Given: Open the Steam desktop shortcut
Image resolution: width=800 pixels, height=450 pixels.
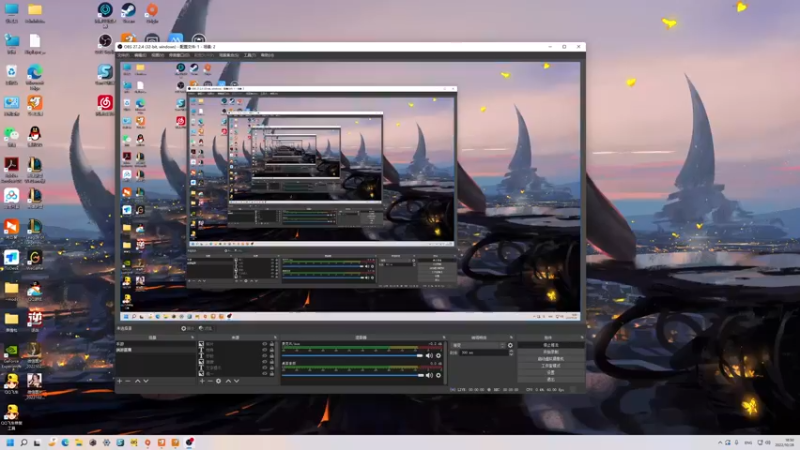Looking at the screenshot, I should coord(128,12).
